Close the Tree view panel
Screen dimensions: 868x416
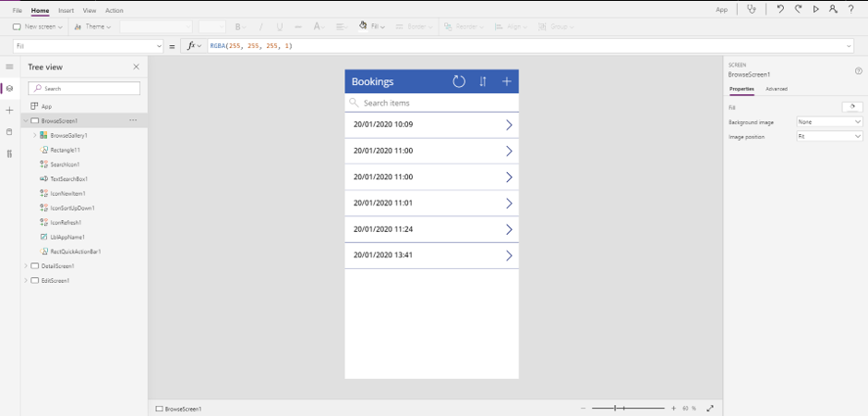(137, 67)
